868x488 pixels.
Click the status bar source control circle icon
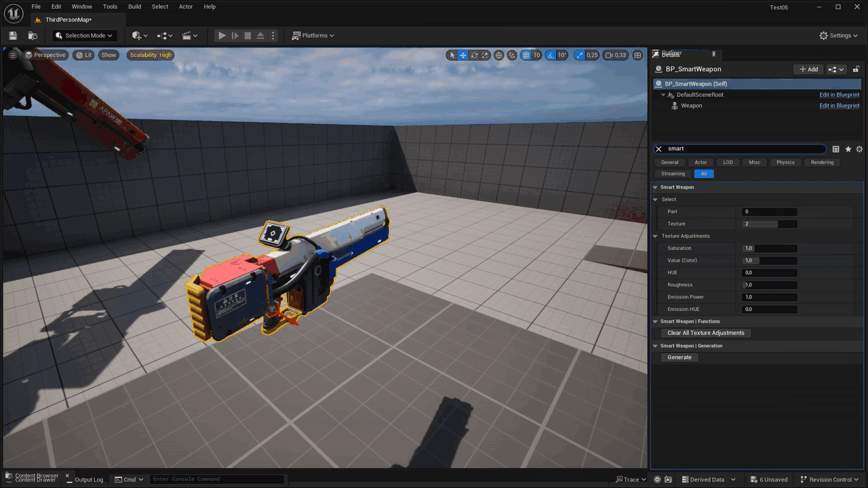click(x=657, y=479)
